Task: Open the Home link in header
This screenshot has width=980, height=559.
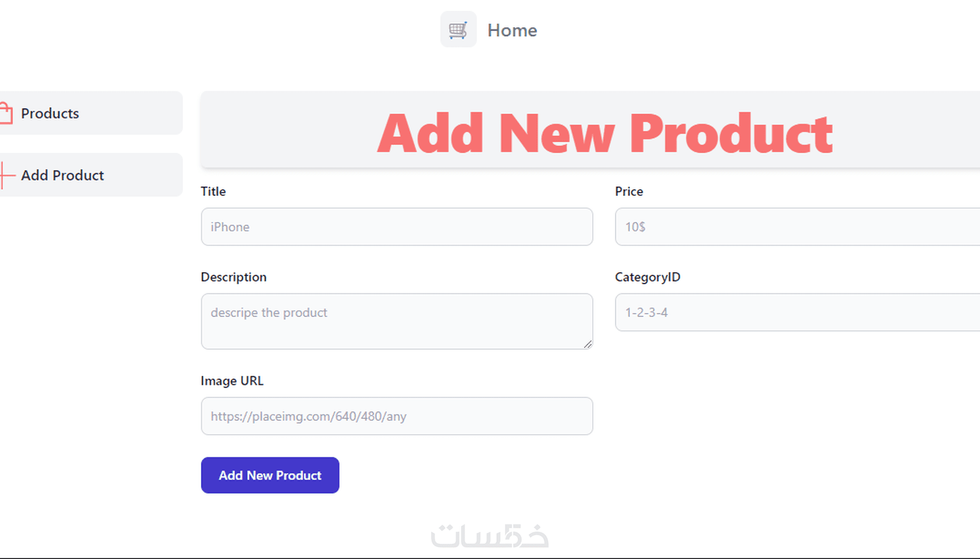Action: coord(512,30)
